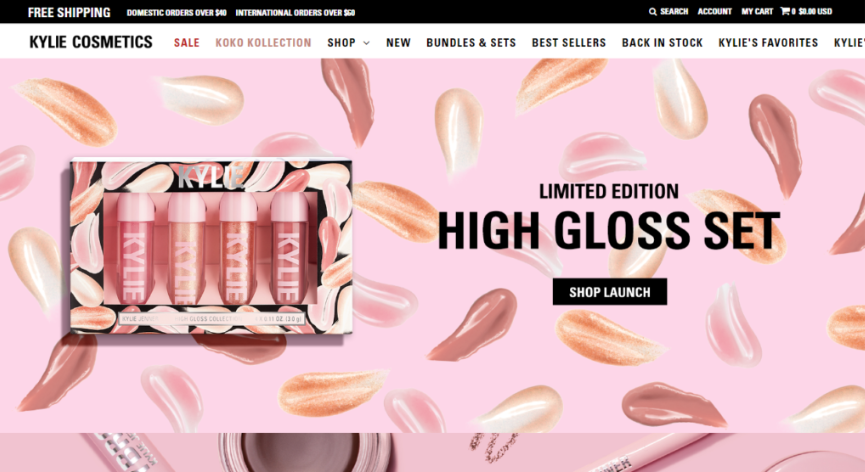
Task: Open BUNDLES & SETS section
Action: [x=471, y=42]
